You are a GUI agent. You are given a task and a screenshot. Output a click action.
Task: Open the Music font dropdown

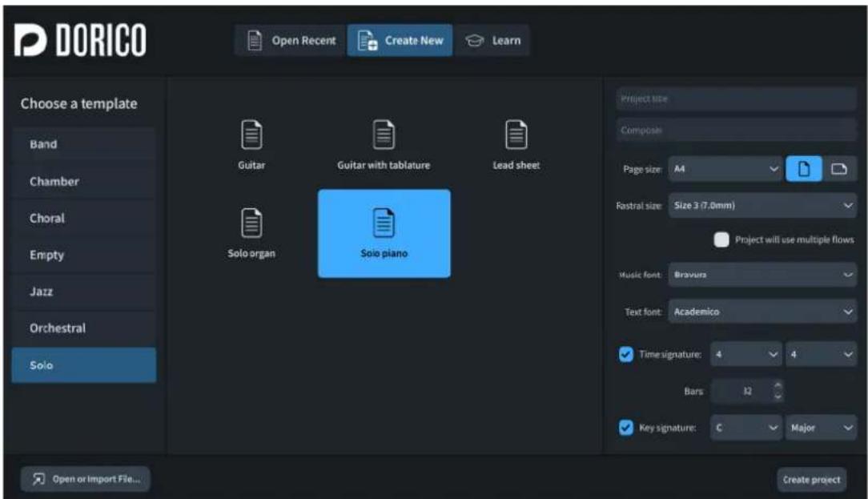click(x=762, y=275)
